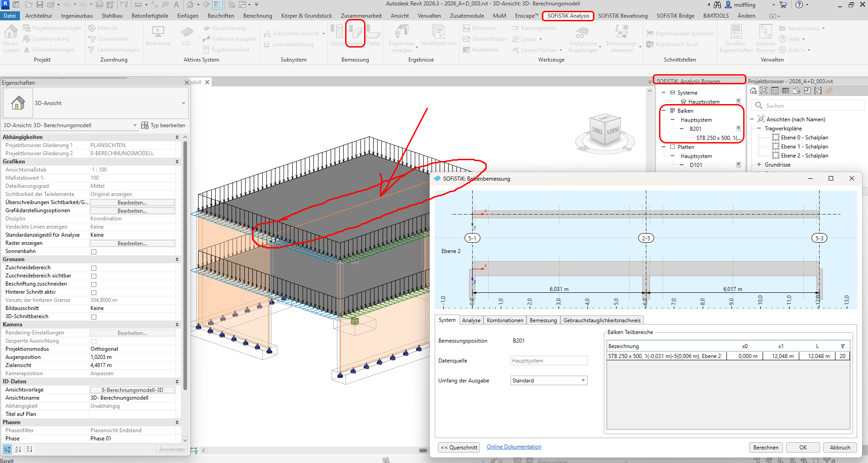
Task: Open the SOFiSTiK Bewehrung ribbon tab
Action: [622, 16]
